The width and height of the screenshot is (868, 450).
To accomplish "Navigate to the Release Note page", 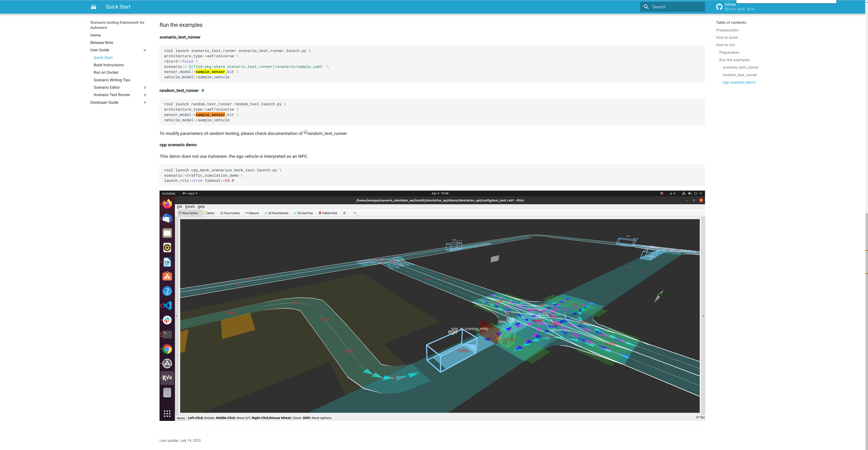I will [101, 43].
